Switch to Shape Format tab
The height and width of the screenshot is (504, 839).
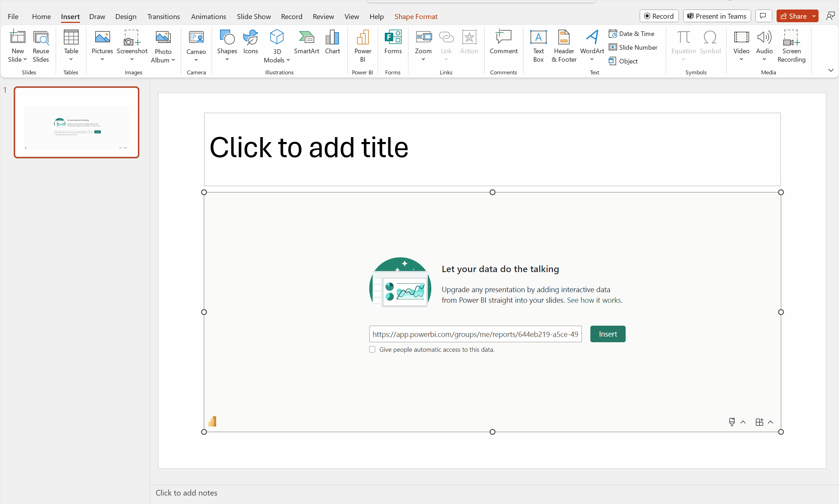click(x=415, y=16)
